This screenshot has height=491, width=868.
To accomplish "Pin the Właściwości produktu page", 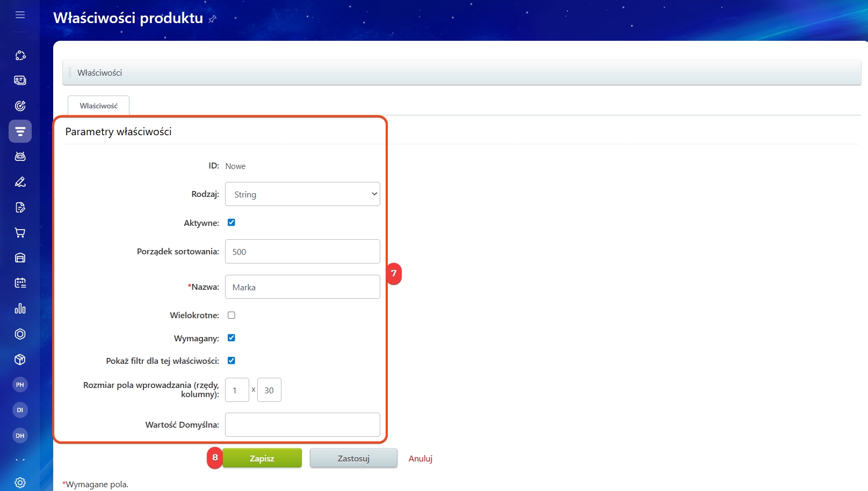I will point(213,19).
